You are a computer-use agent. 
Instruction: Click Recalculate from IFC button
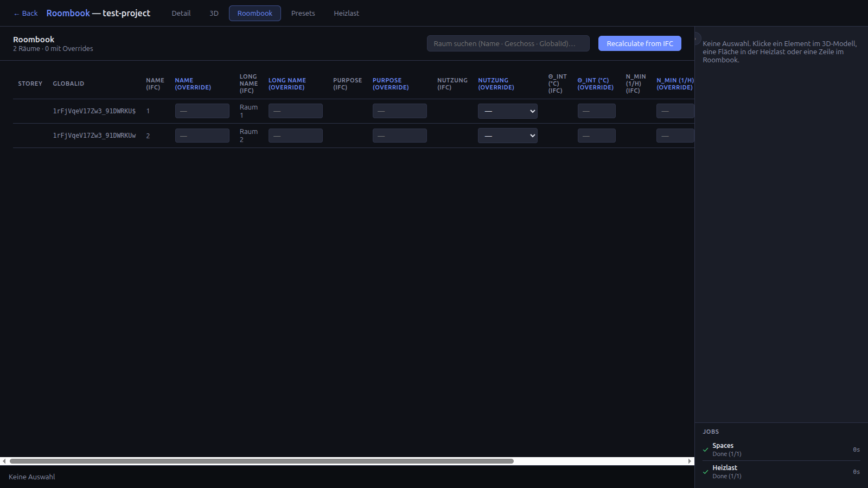640,43
